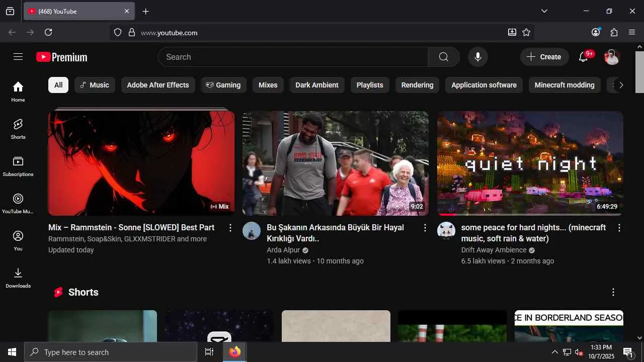
Task: Open Bu Şakanın Arkasında video title
Action: click(x=336, y=233)
